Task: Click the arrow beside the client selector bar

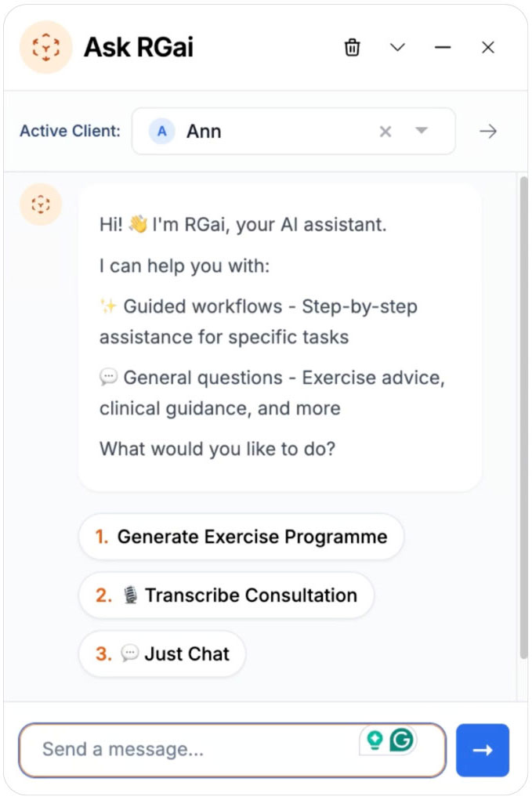Action: coord(488,131)
